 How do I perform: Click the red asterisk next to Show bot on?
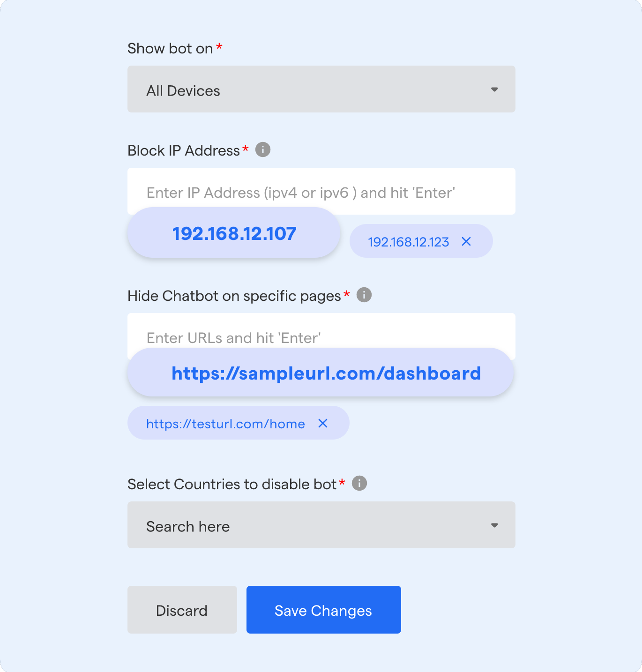(x=218, y=46)
